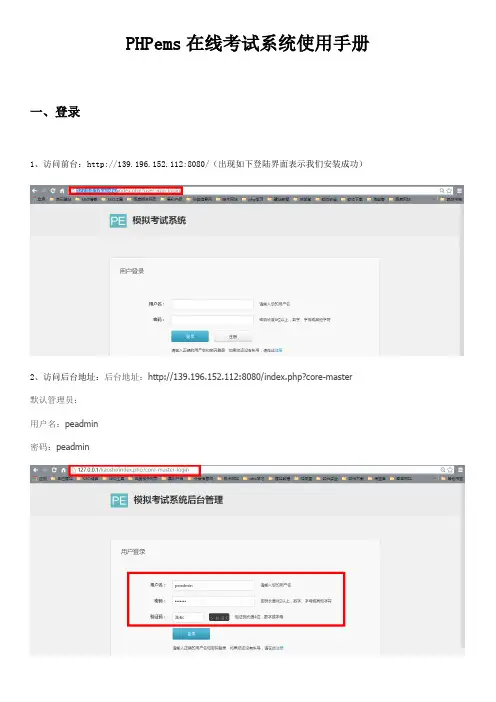Click the reload icon in the first browser screenshot

53,191
